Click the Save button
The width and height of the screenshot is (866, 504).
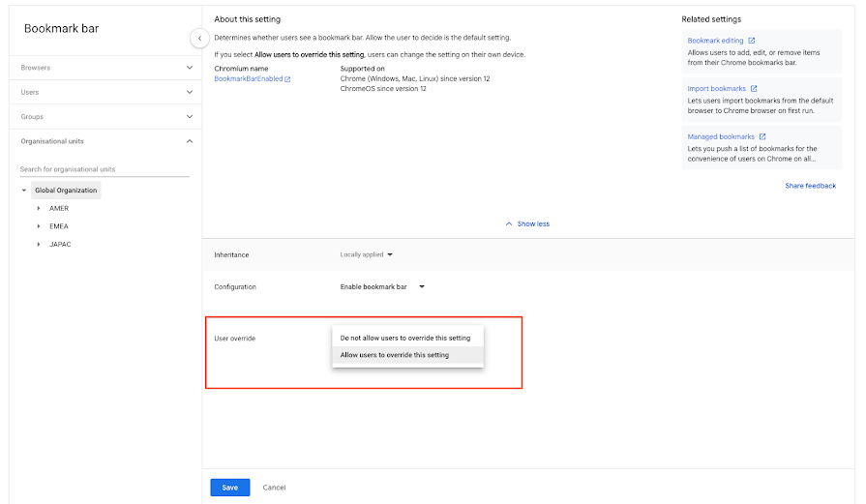coord(229,488)
